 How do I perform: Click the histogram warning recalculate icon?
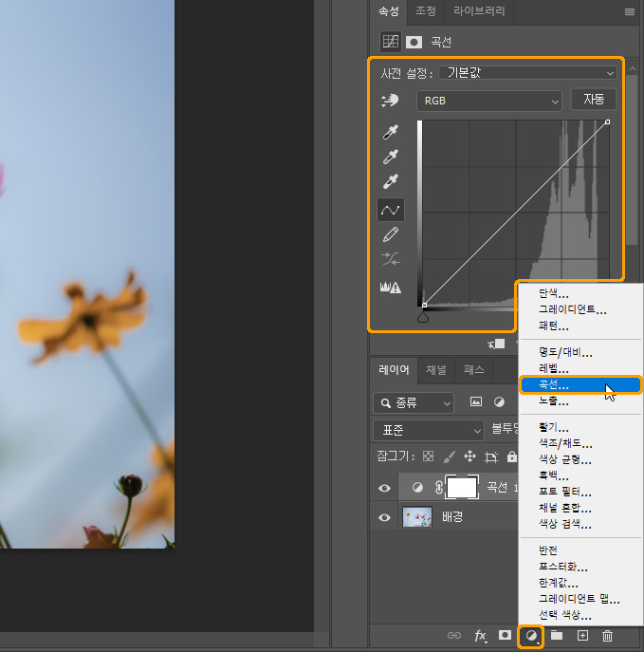point(390,288)
